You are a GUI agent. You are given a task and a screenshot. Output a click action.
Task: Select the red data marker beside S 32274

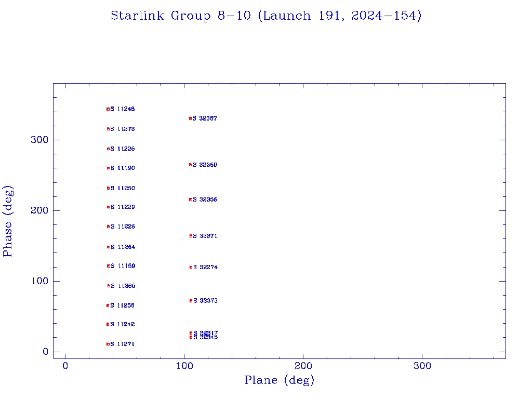(191, 268)
